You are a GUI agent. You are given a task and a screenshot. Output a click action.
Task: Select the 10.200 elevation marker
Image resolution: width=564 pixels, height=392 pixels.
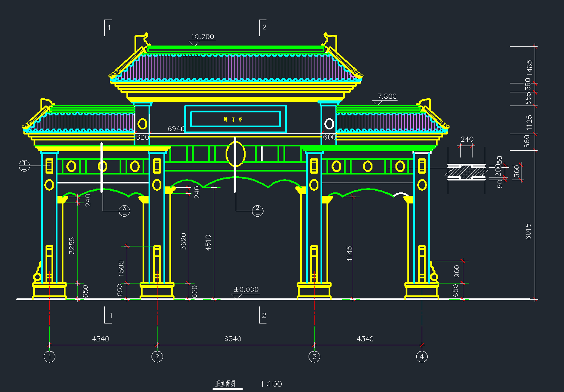[202, 37]
